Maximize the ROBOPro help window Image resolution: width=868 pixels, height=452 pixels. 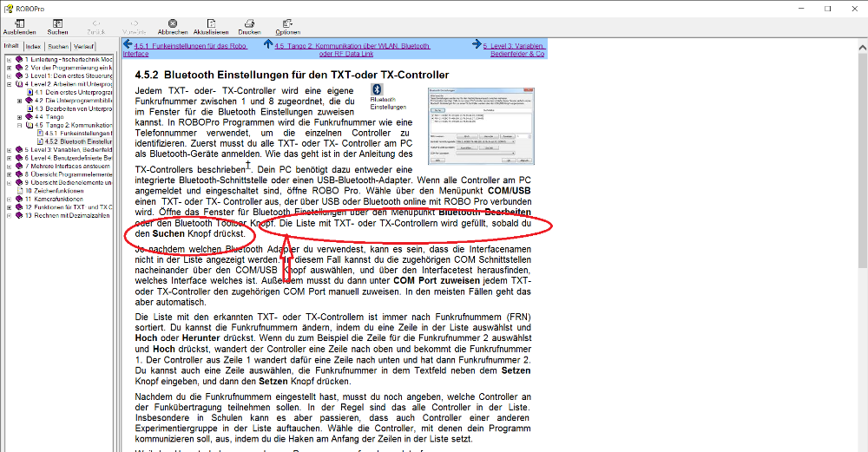(827, 9)
